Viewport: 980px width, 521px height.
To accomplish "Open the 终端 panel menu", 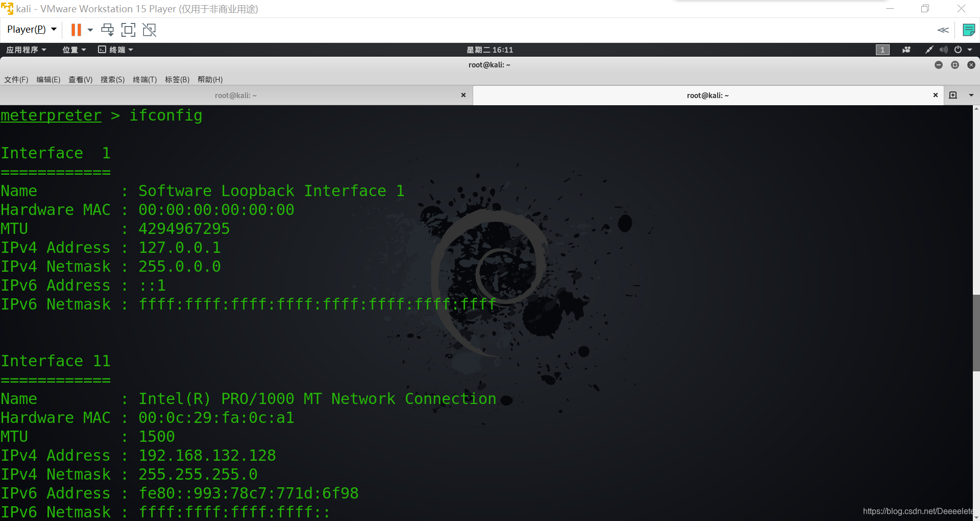I will pyautogui.click(x=116, y=50).
